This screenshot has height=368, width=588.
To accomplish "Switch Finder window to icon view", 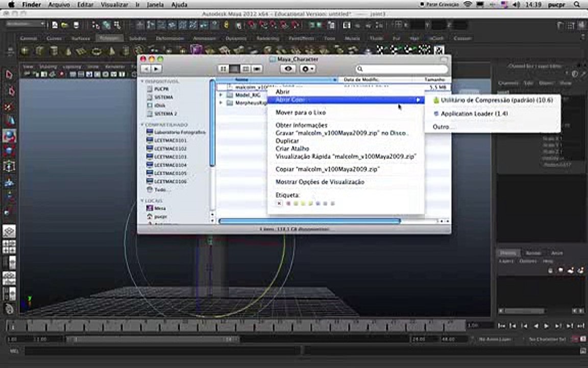I will pos(223,68).
